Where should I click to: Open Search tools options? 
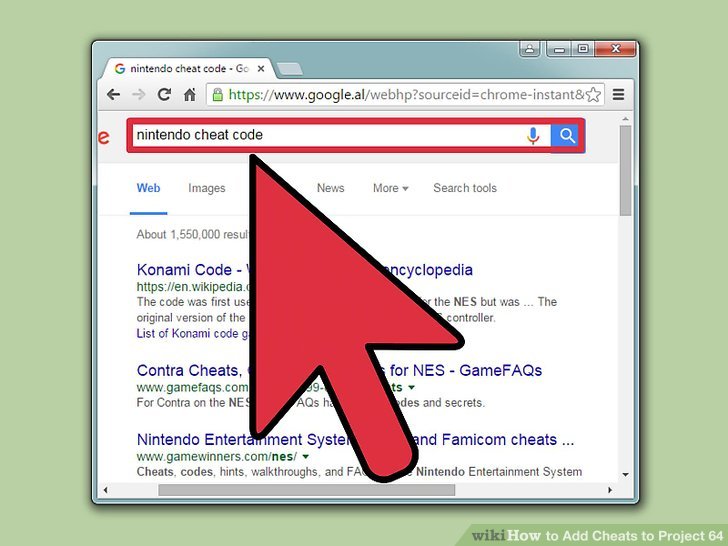click(465, 188)
